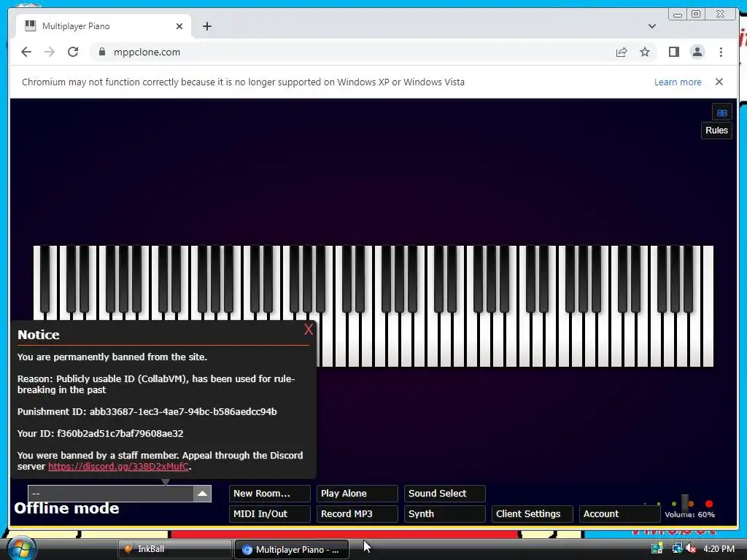The image size is (747, 560).
Task: Open MIDI In/Out settings
Action: tap(270, 514)
